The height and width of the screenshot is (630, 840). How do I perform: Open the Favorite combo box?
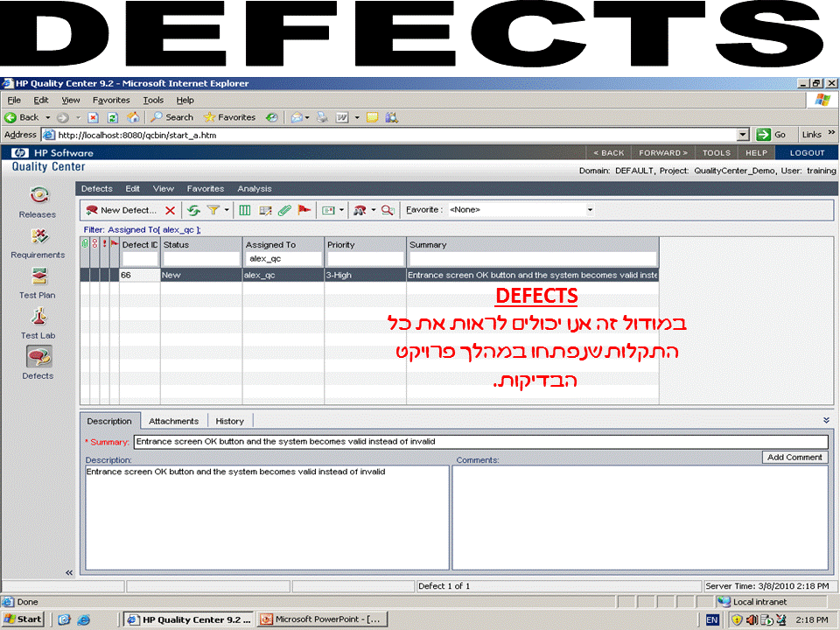[x=521, y=210]
